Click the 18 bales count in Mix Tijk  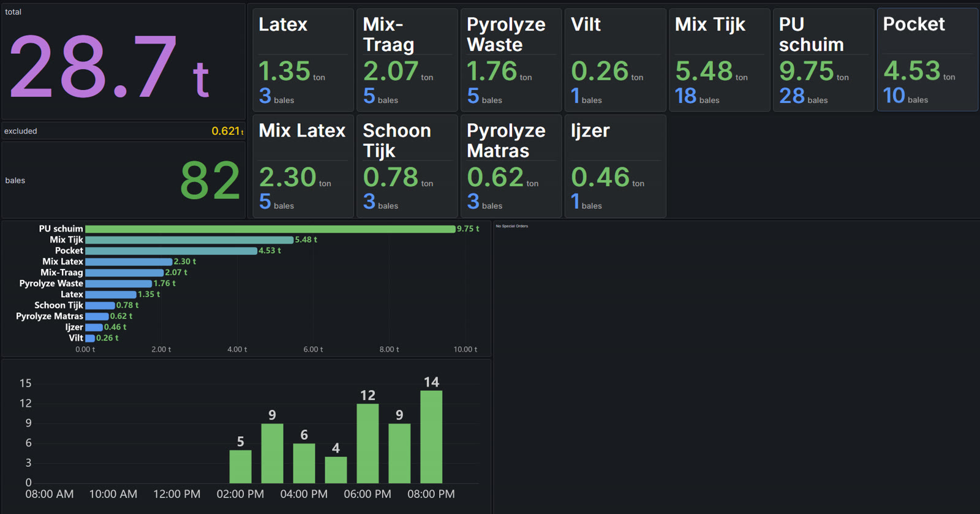click(x=697, y=96)
